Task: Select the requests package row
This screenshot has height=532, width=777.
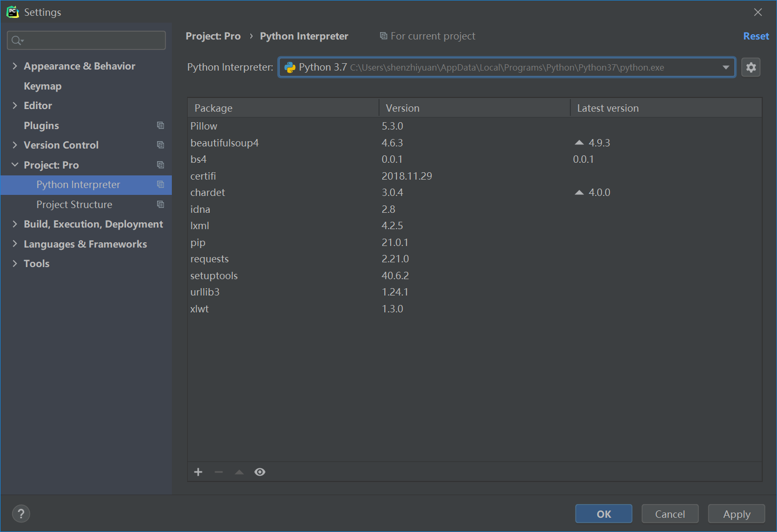Action: [474, 259]
